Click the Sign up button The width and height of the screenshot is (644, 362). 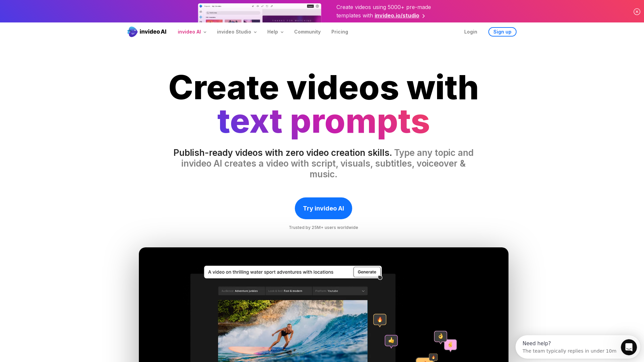(502, 32)
